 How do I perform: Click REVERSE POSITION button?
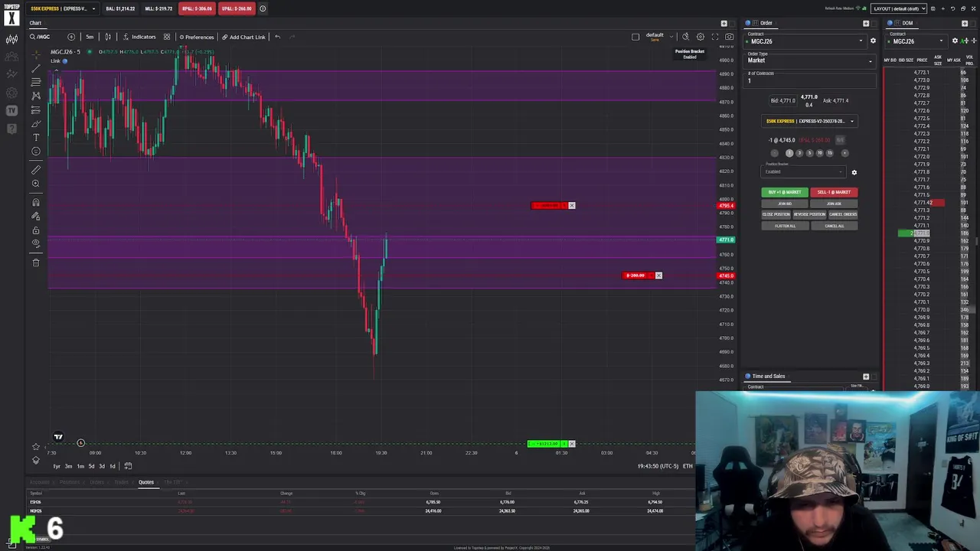809,214
